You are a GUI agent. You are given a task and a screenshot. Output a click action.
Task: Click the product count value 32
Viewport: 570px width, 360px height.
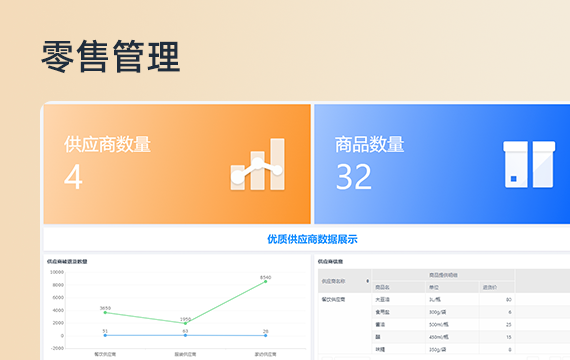click(x=354, y=177)
